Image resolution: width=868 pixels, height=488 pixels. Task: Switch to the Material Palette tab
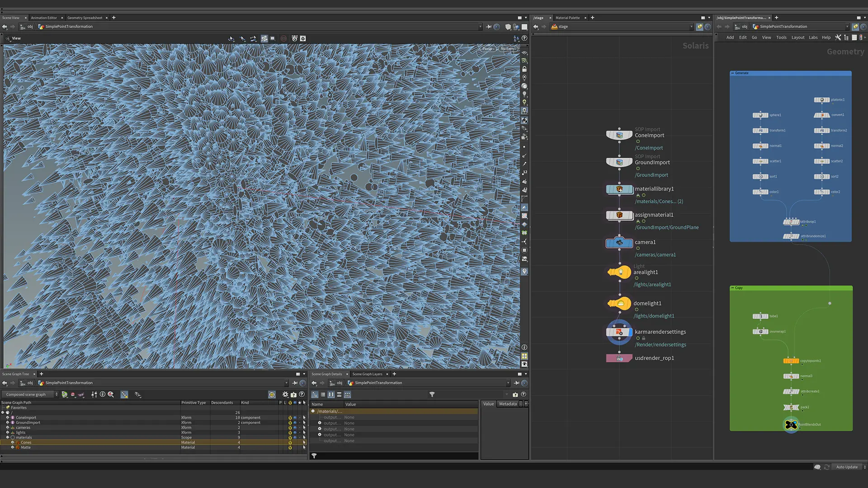567,18
